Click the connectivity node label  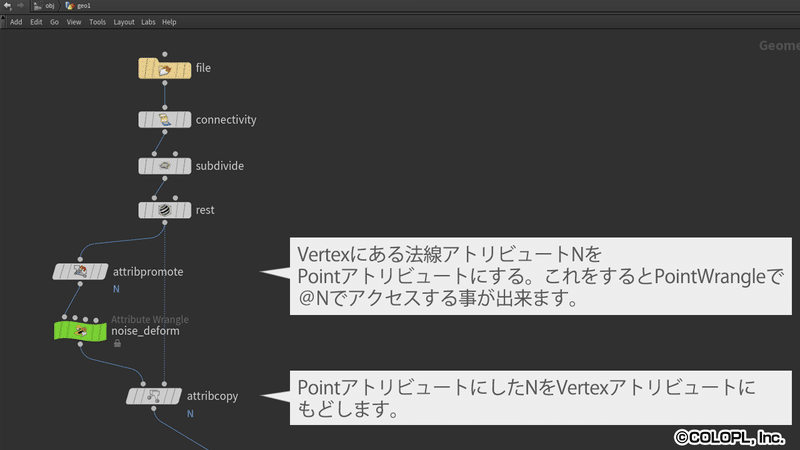(226, 120)
